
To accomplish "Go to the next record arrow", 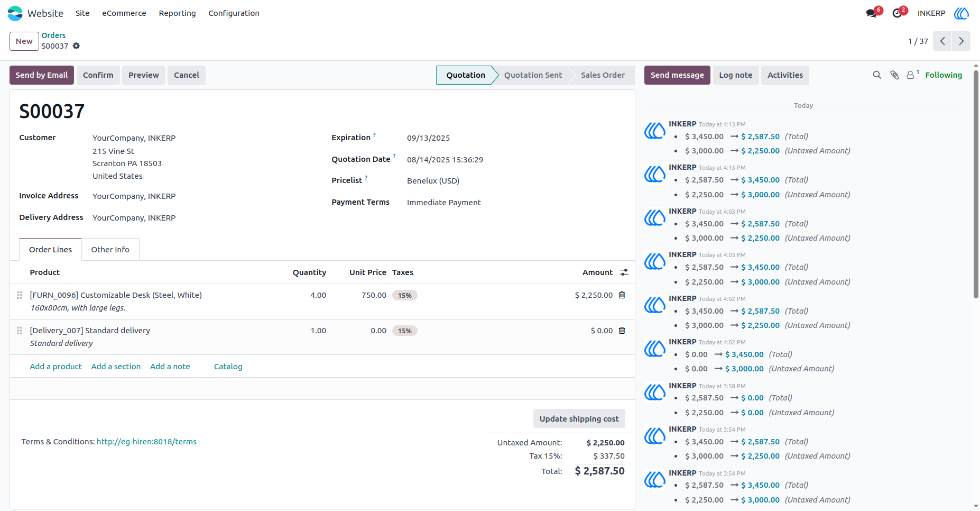I will click(x=961, y=41).
